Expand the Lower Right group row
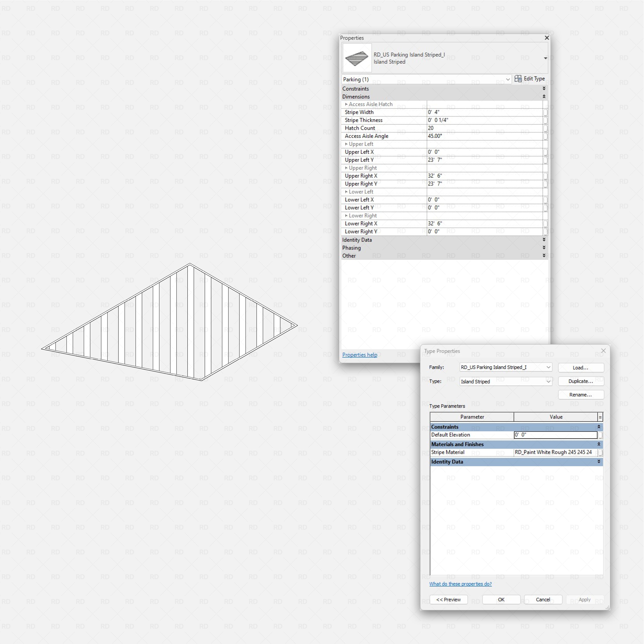This screenshot has height=644, width=644. pyautogui.click(x=346, y=216)
